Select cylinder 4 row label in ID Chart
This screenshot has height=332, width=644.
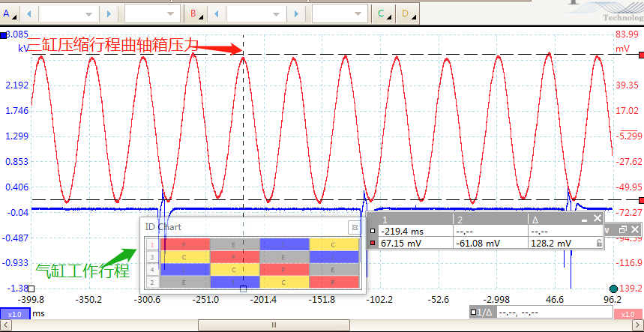[x=152, y=270]
